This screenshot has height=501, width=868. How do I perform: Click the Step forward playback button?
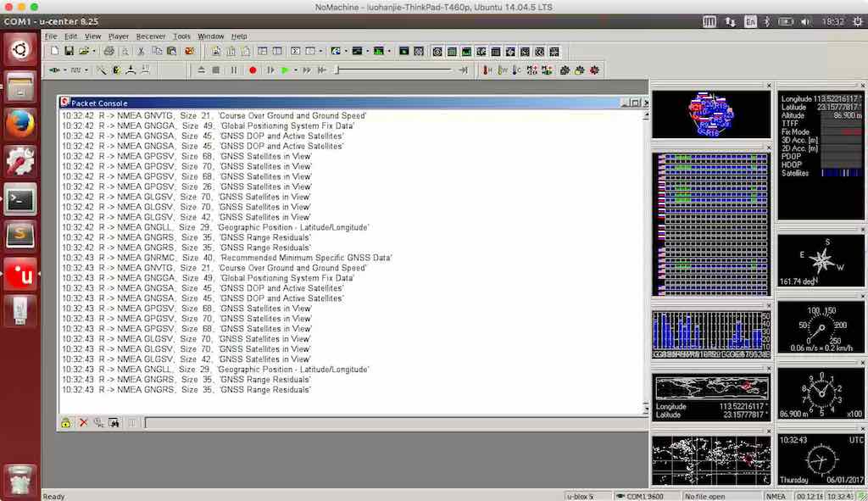[270, 70]
